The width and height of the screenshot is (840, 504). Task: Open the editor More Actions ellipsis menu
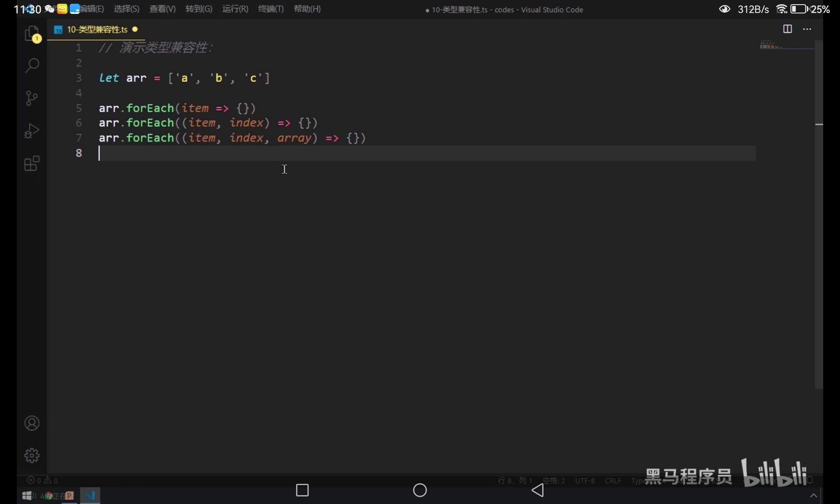click(x=807, y=29)
